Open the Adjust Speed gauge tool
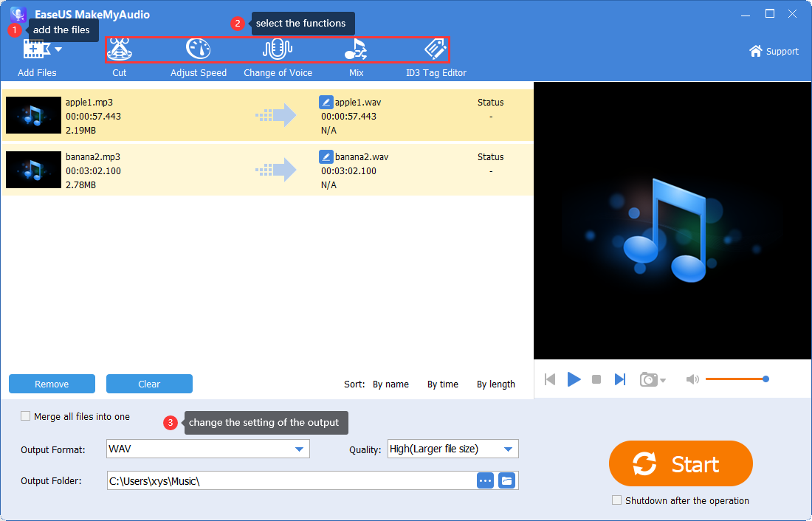 click(199, 49)
